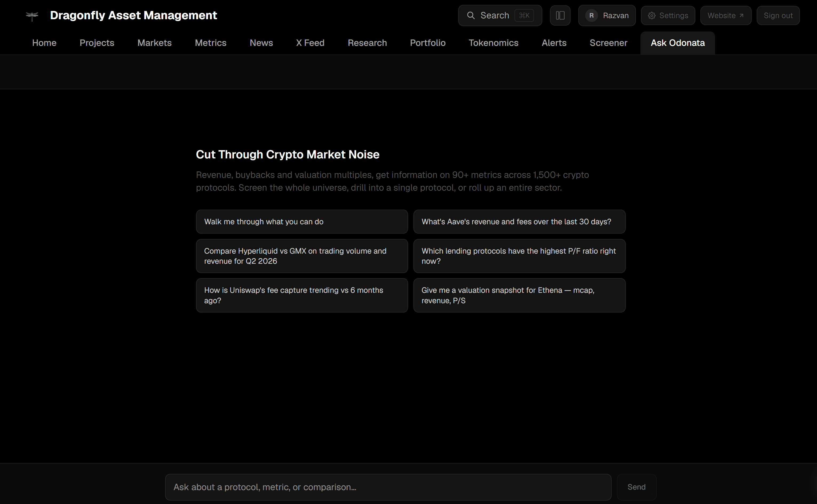The width and height of the screenshot is (817, 504).
Task: Click the Dragonfly Asset Management title
Action: tap(133, 15)
